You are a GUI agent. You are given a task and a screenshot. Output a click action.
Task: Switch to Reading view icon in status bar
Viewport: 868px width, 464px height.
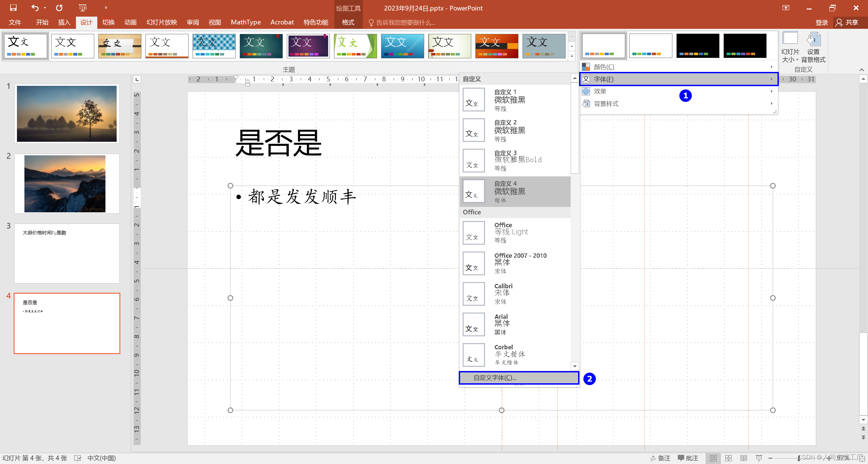[x=744, y=458]
